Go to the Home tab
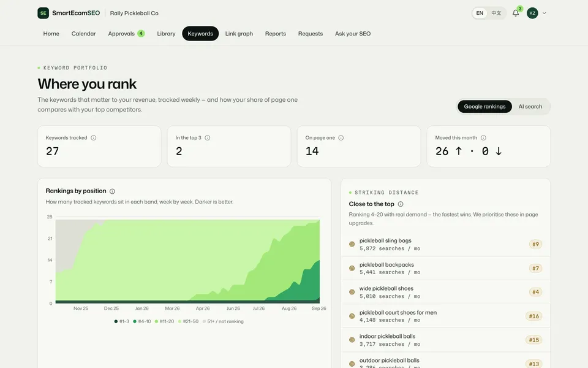The height and width of the screenshot is (368, 588). coord(51,33)
